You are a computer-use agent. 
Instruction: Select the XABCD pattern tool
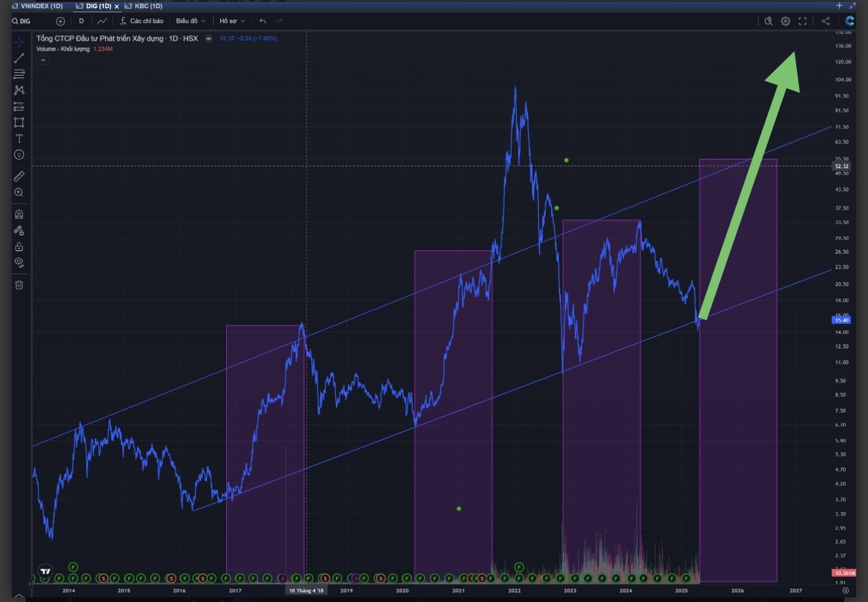click(19, 90)
